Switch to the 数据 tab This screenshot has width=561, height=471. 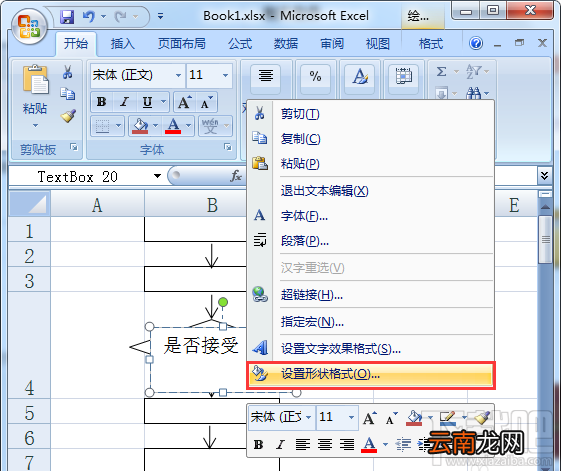[x=286, y=44]
